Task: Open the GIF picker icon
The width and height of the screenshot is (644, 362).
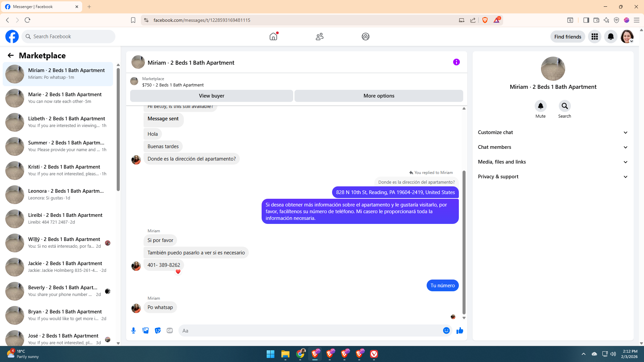Action: click(x=170, y=330)
